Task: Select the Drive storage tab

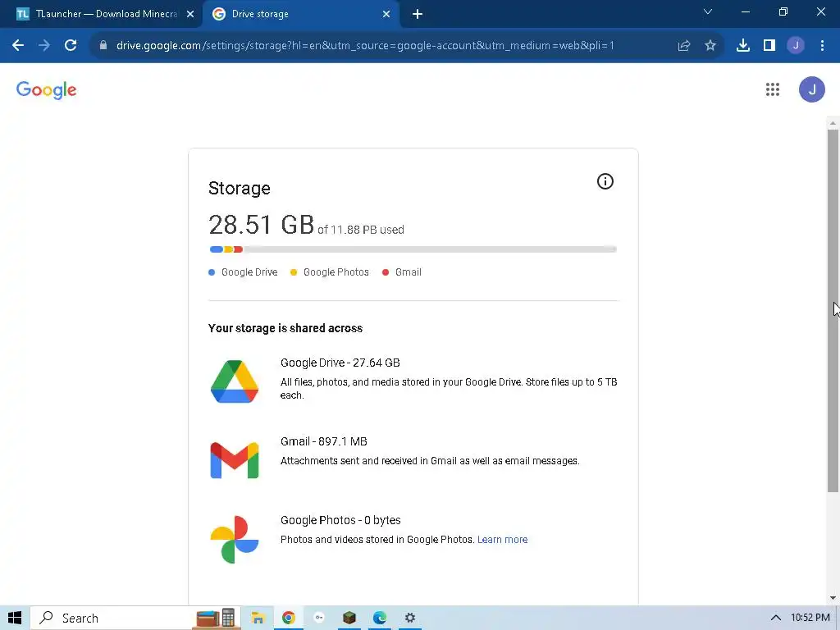Action: pos(301,15)
